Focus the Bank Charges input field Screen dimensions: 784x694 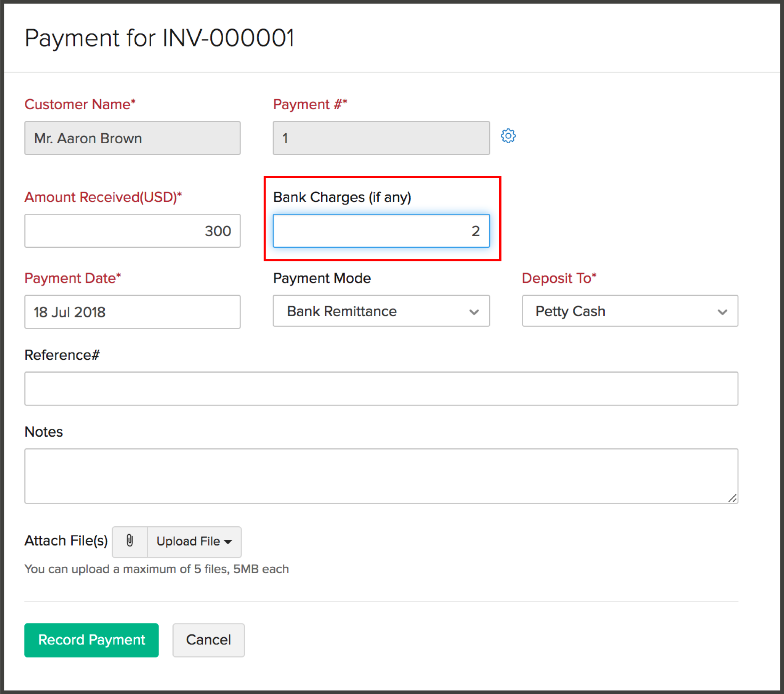pyautogui.click(x=381, y=231)
